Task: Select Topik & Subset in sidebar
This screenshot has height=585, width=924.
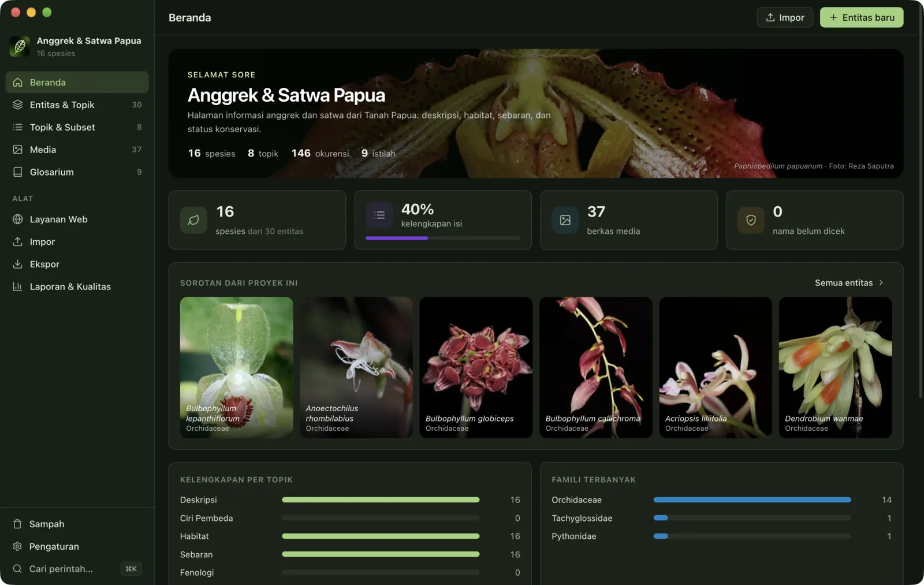Action: pos(77,127)
